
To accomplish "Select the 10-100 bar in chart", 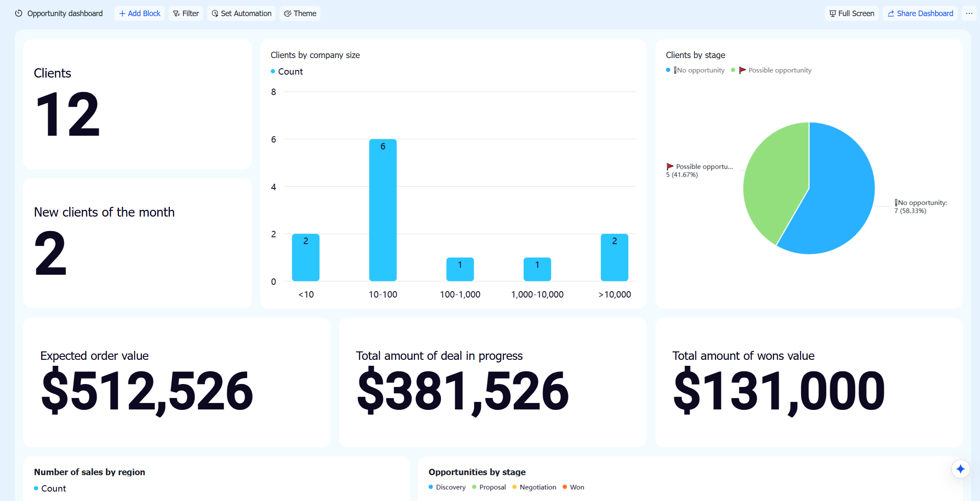I will 383,210.
